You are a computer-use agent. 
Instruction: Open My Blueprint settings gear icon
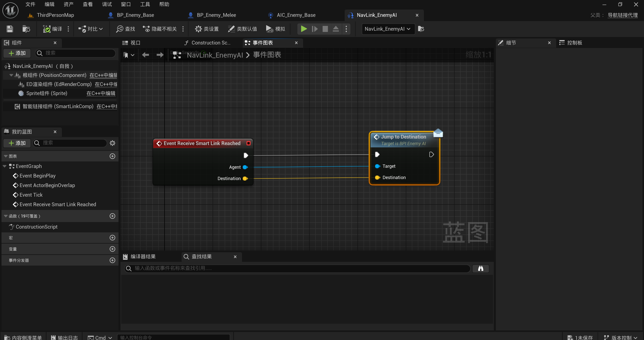pyautogui.click(x=112, y=143)
